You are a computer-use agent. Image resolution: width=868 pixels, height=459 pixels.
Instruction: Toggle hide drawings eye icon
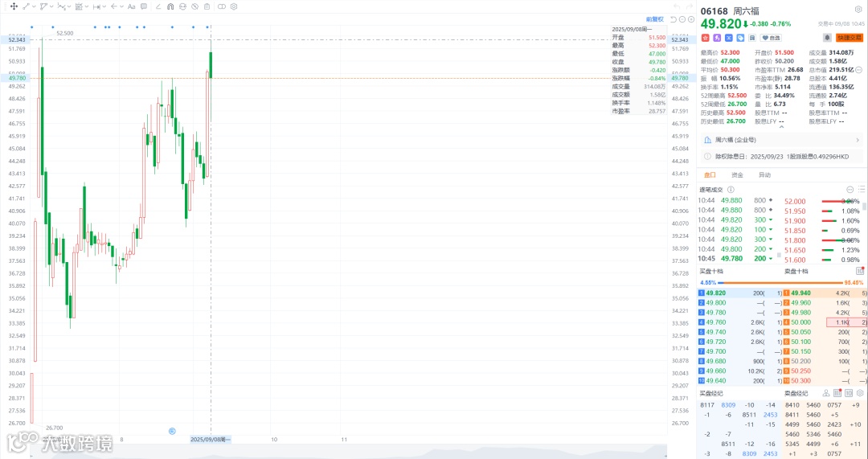click(194, 6)
